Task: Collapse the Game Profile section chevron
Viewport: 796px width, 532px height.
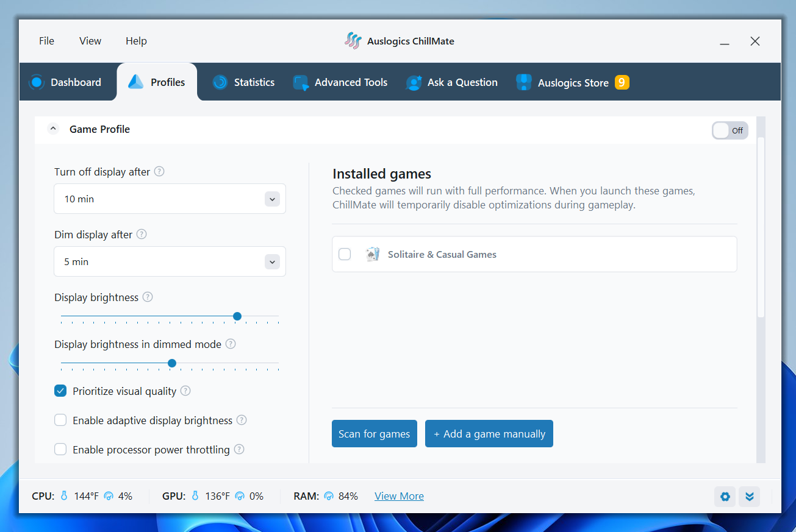Action: [53, 129]
